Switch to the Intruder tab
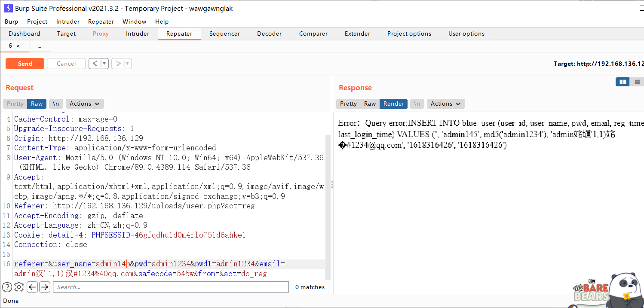 click(x=138, y=34)
